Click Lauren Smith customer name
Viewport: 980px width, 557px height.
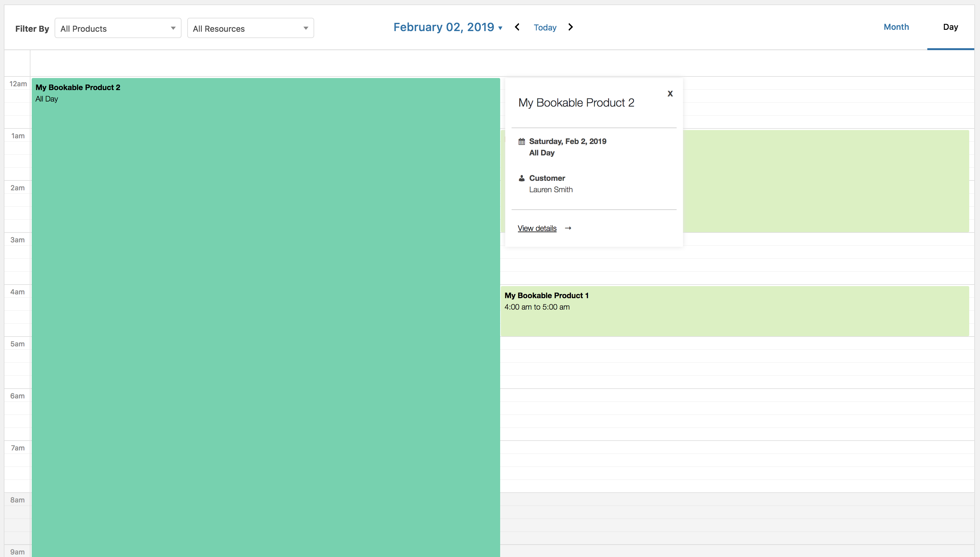tap(551, 190)
